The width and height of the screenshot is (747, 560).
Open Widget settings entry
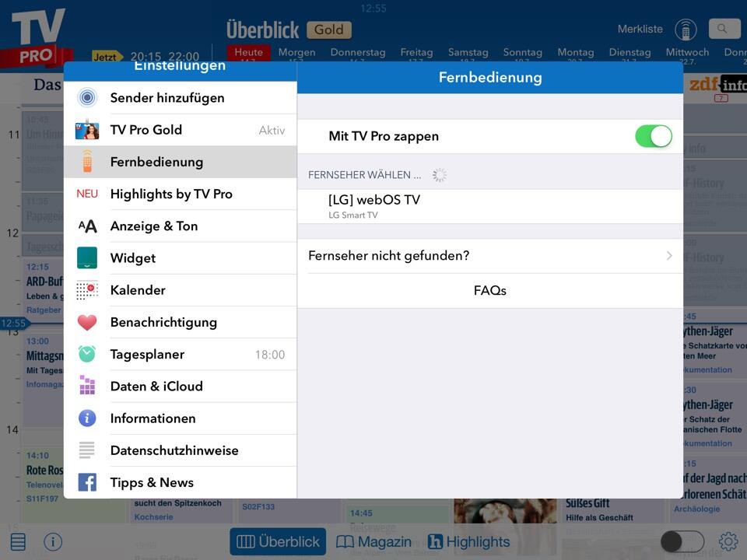[180, 257]
